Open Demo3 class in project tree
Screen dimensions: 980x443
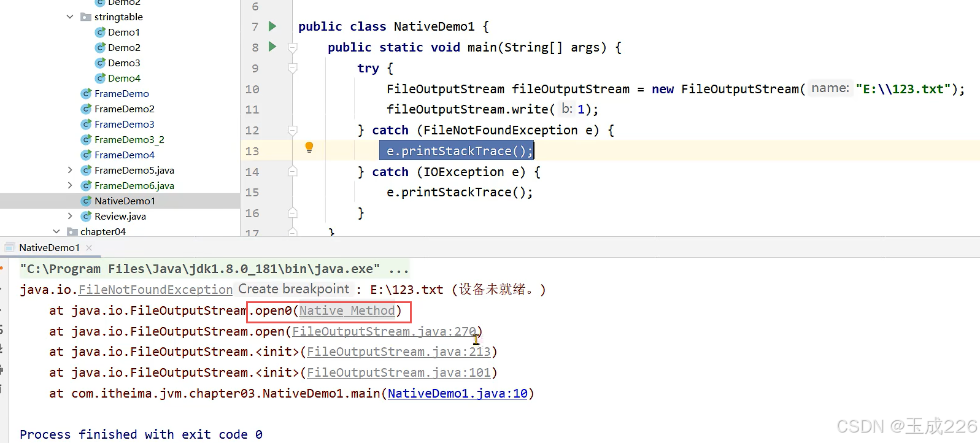coord(124,63)
